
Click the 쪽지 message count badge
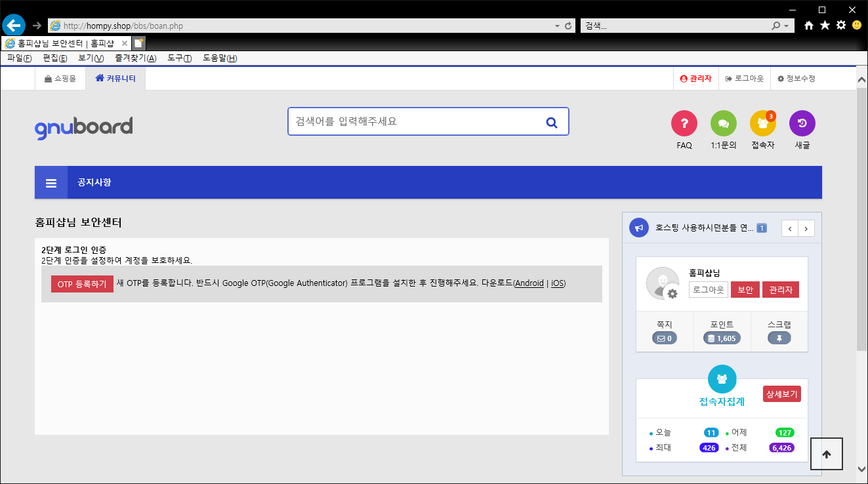(664, 338)
